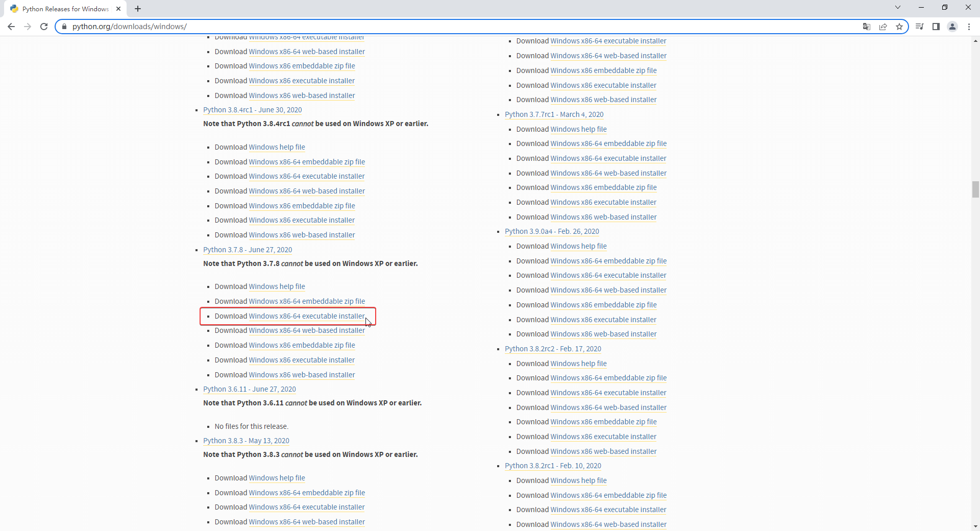Download Python 3.8.2rc2 Windows help file
980x531 pixels.
[578, 364]
